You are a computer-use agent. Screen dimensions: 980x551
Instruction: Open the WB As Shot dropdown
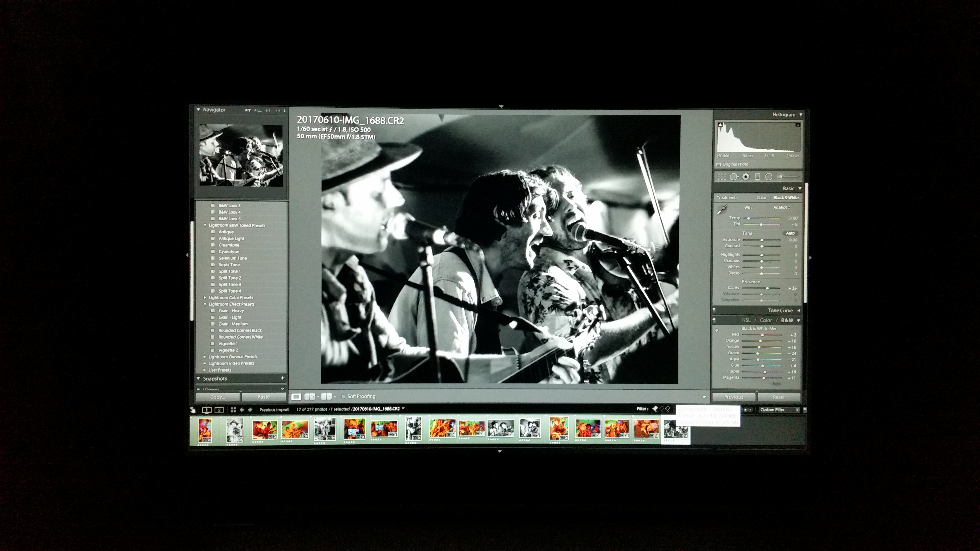(x=781, y=208)
